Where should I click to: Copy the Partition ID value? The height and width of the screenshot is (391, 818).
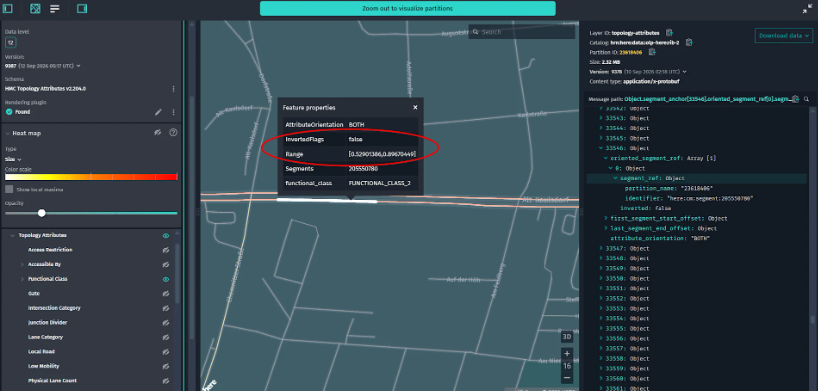[652, 52]
